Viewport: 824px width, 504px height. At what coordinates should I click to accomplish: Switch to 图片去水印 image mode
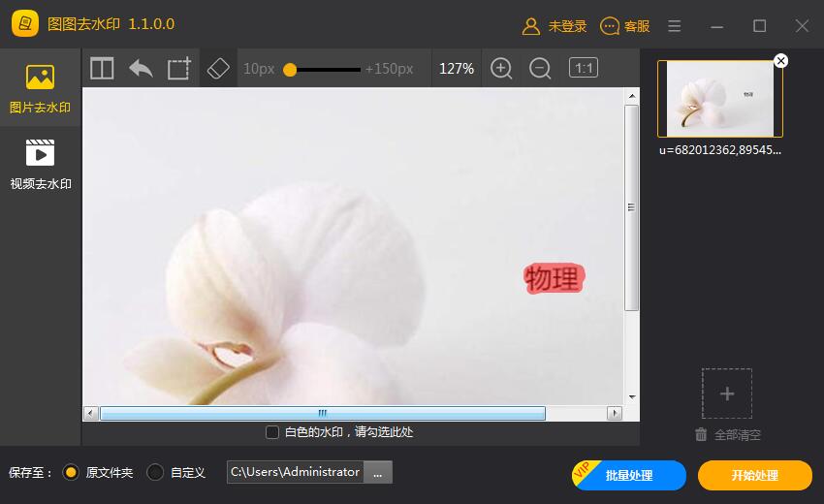(x=40, y=88)
